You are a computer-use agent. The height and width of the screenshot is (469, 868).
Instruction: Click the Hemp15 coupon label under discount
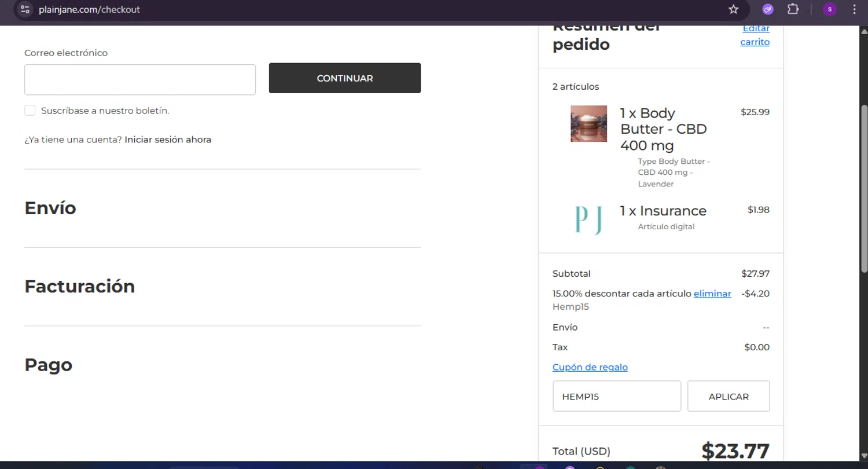[571, 307]
